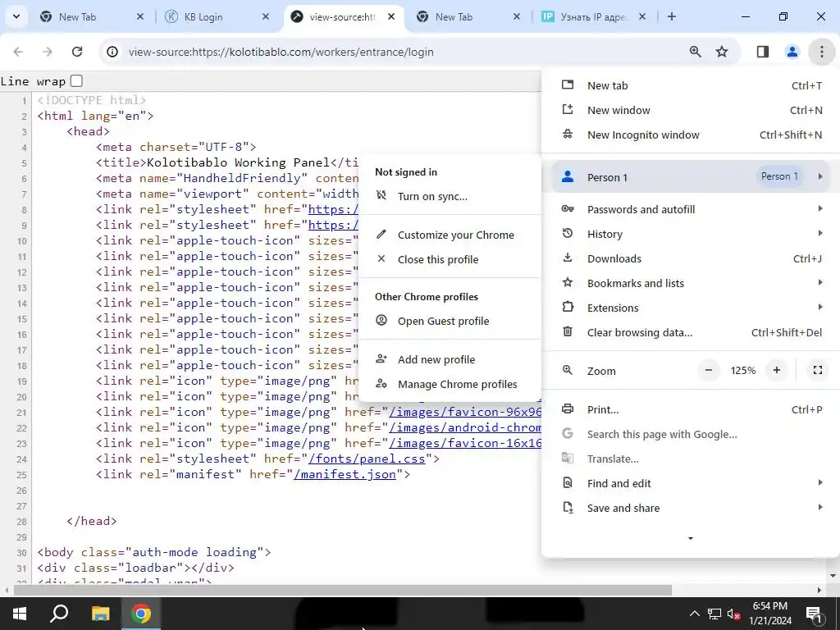
Task: Select New tab menu item
Action: [x=691, y=85]
